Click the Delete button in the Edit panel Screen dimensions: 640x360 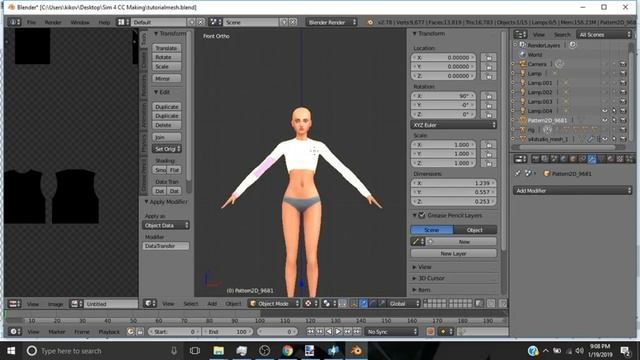(x=167, y=125)
